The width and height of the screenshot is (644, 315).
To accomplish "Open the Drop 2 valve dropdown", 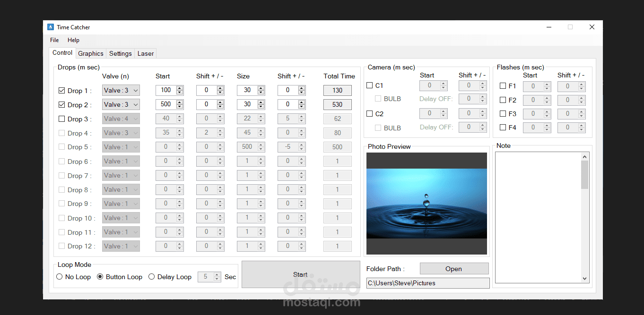I will (121, 104).
